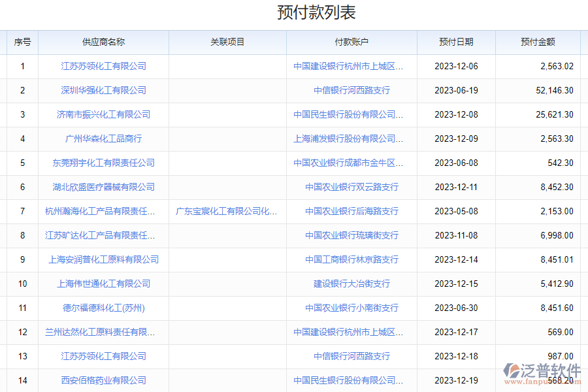Click the 52,146.30 amount cell
The width and height of the screenshot is (588, 392).
point(554,90)
